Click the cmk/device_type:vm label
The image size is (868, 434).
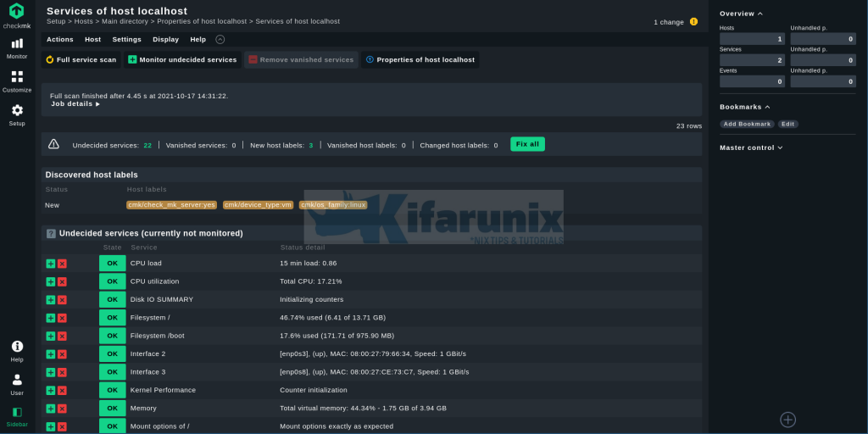click(x=258, y=205)
